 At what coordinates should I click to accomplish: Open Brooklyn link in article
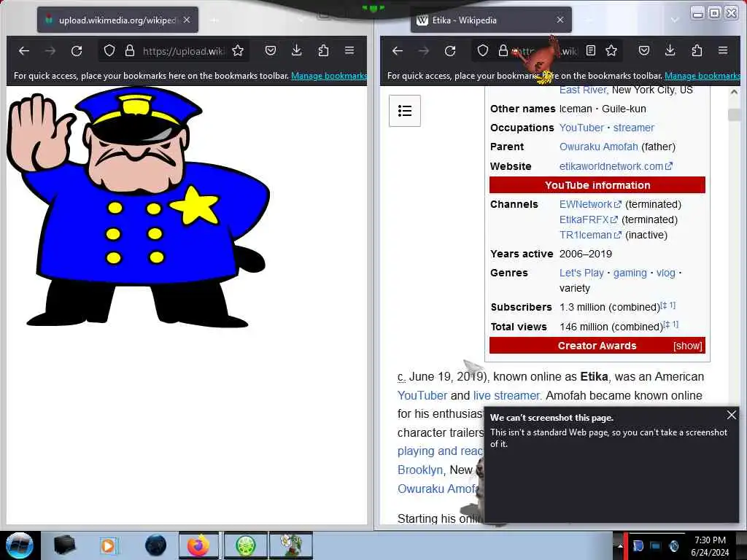(x=420, y=470)
